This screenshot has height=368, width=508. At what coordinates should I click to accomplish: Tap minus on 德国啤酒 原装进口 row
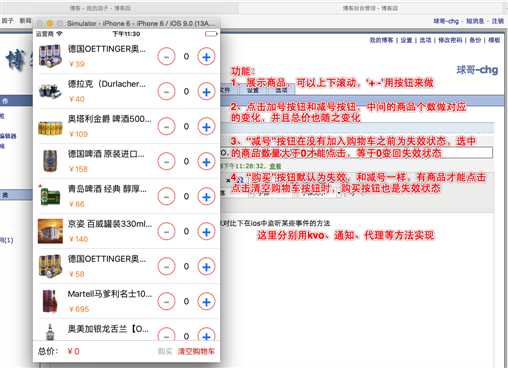(x=166, y=162)
